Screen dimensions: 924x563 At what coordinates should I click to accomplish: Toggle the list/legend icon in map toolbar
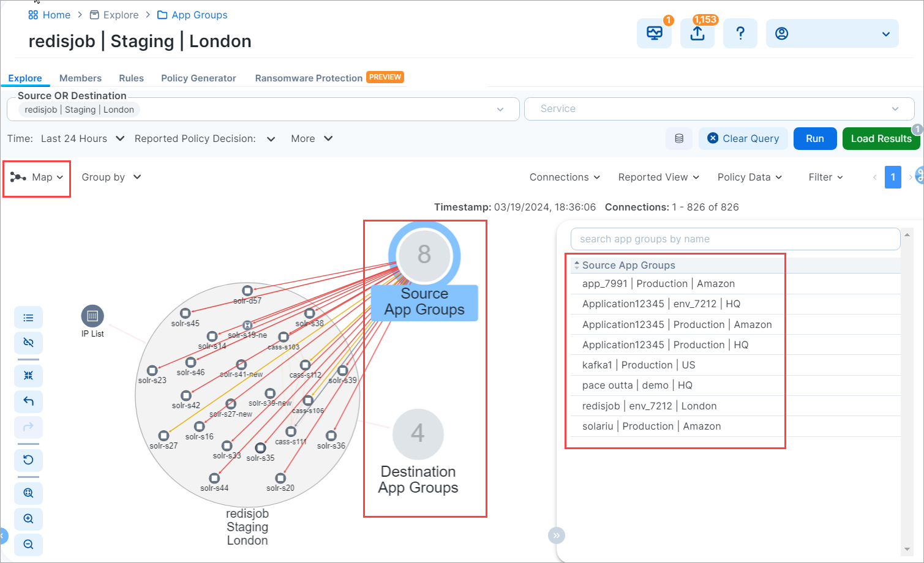click(28, 318)
